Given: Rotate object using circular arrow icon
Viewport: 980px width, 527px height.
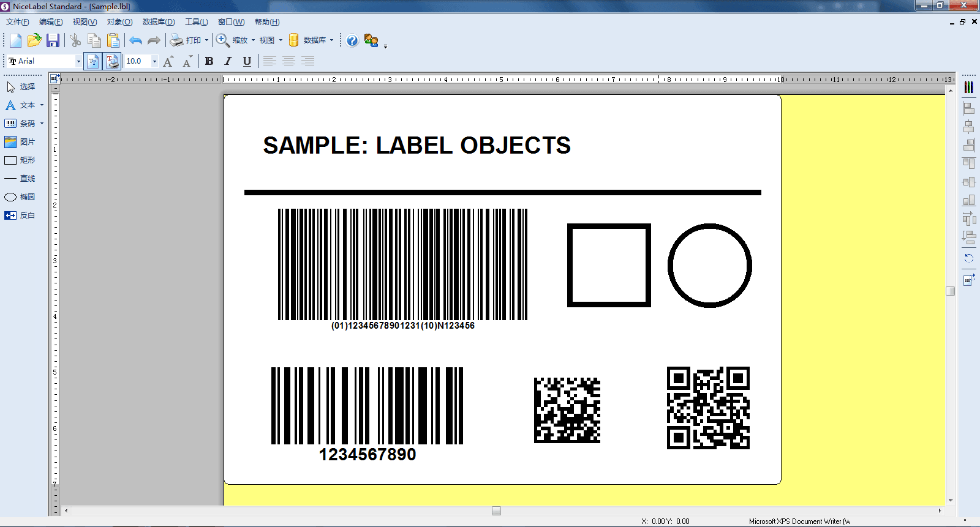Looking at the screenshot, I should tap(968, 258).
